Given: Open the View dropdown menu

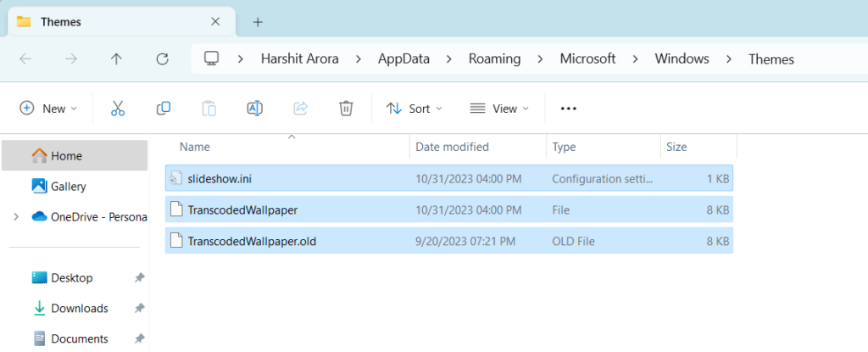Looking at the screenshot, I should click(499, 108).
